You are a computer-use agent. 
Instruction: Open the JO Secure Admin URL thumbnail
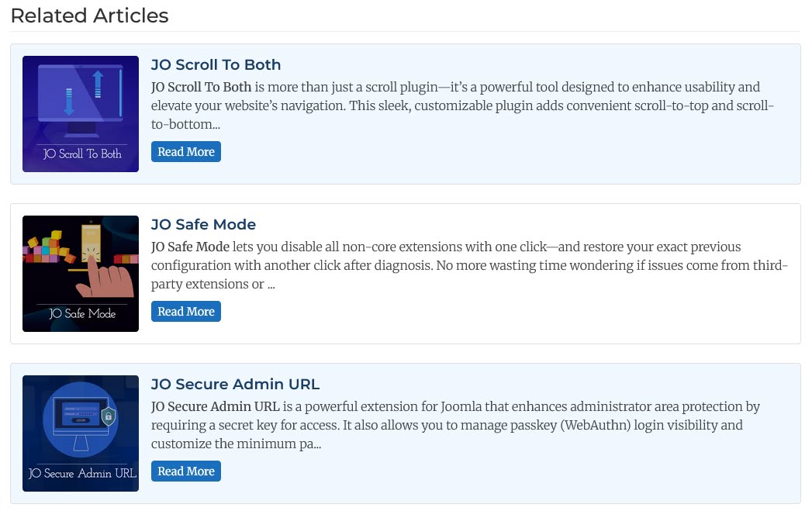81,433
